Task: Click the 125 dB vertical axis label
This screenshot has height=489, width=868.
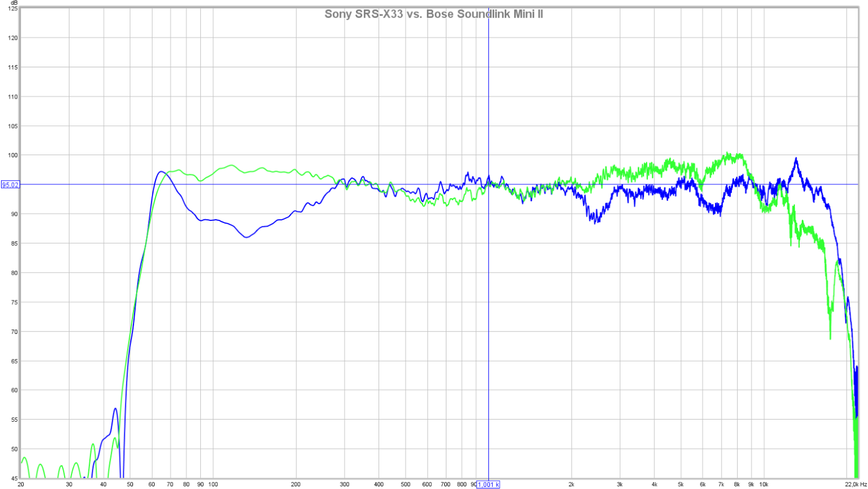Action: [x=13, y=9]
